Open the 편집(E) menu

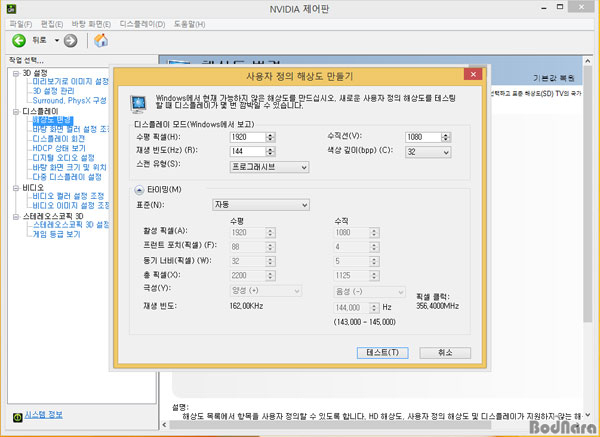pos(52,24)
